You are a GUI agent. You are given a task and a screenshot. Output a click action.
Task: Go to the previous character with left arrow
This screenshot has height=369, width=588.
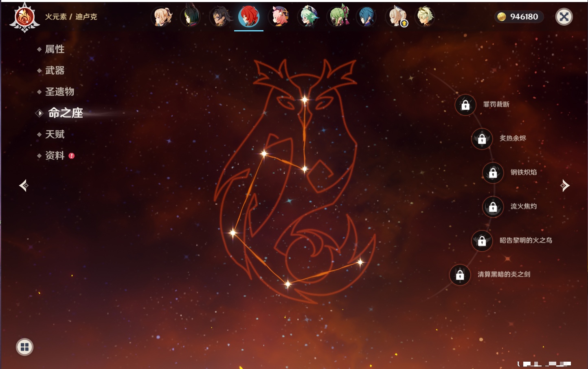[24, 186]
